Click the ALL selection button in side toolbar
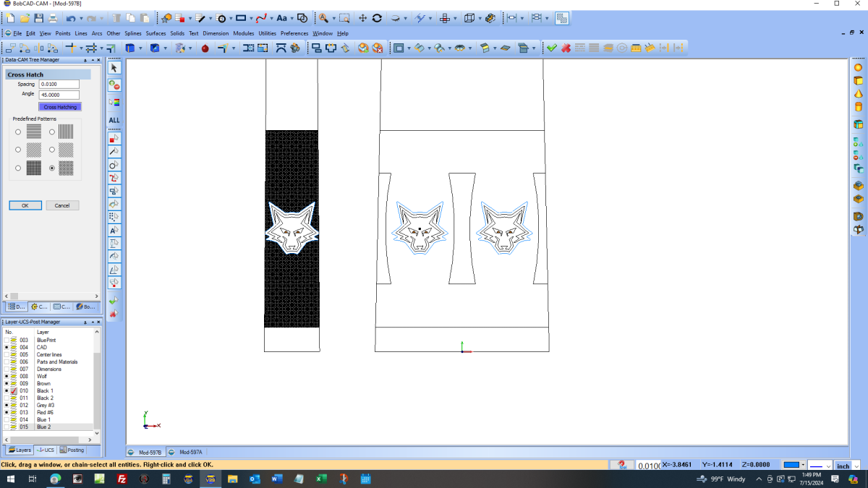 [x=114, y=120]
